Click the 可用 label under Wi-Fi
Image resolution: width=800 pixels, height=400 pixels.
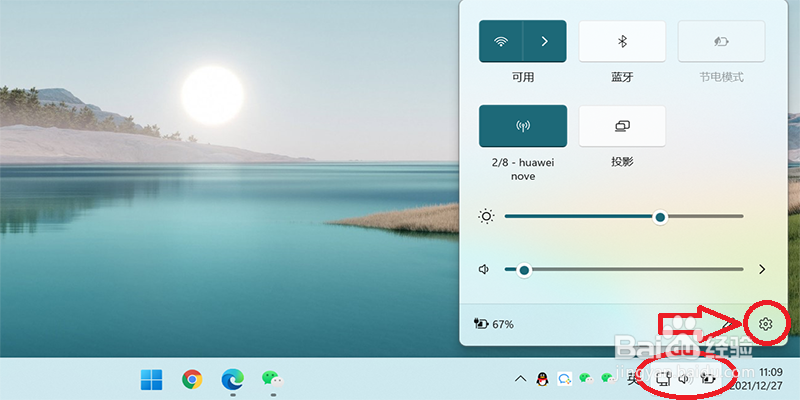click(x=522, y=78)
